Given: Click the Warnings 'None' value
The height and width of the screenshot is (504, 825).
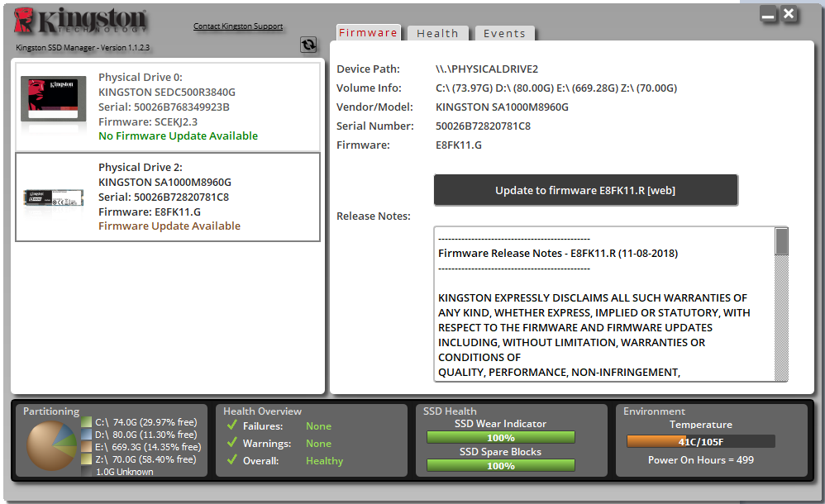Looking at the screenshot, I should tap(318, 444).
